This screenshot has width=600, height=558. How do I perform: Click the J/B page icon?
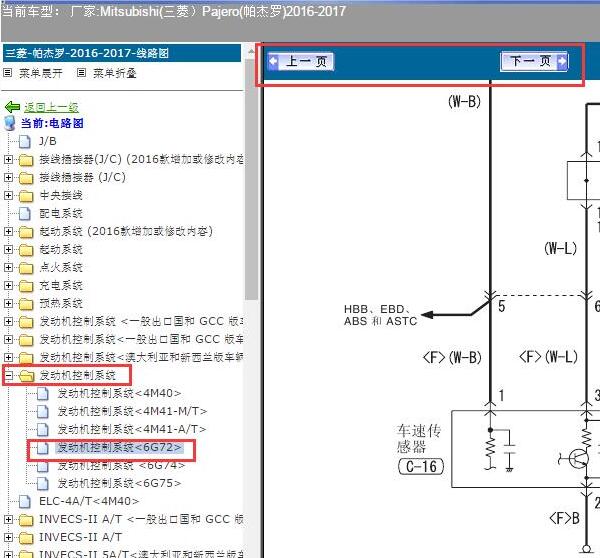tap(25, 141)
